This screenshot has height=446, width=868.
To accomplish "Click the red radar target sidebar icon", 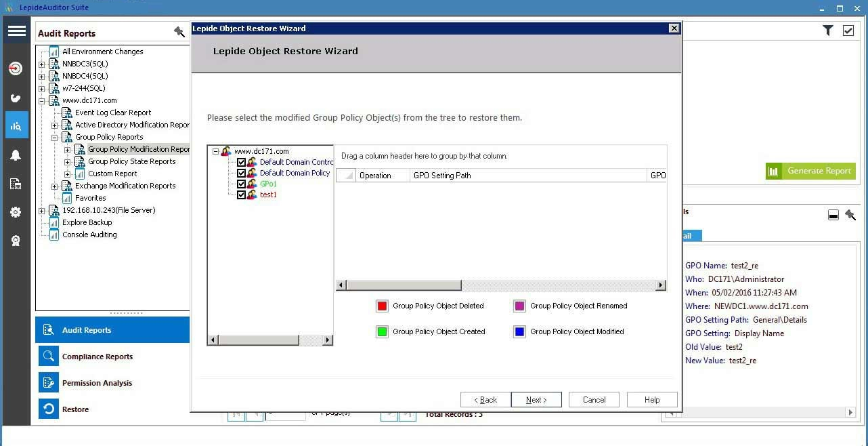I will pyautogui.click(x=16, y=68).
